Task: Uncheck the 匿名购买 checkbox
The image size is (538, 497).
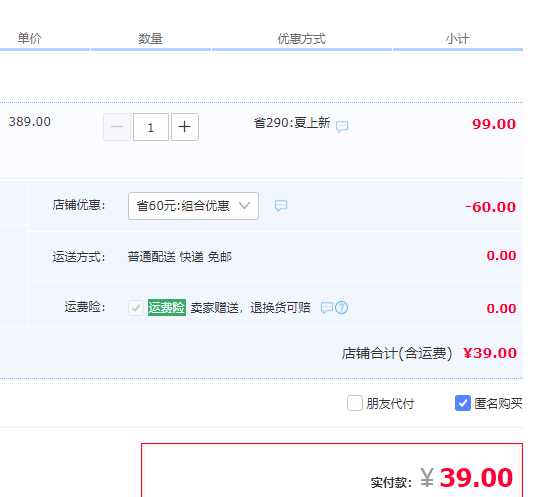Action: 463,403
